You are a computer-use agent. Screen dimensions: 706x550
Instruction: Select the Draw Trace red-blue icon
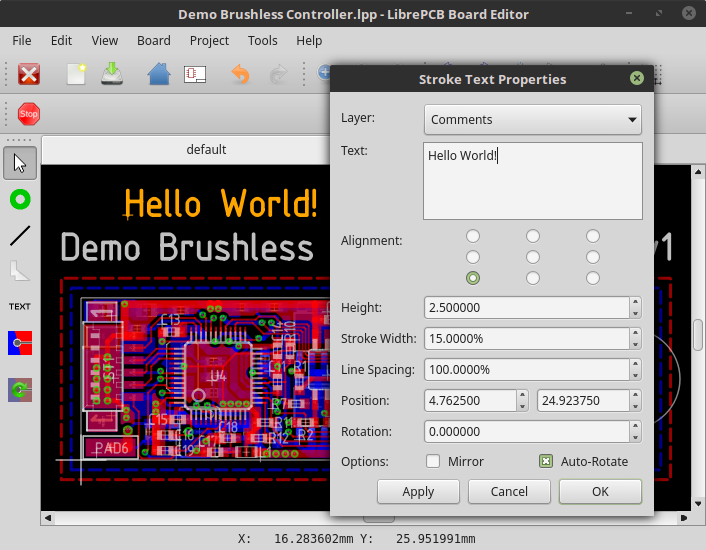pyautogui.click(x=20, y=343)
